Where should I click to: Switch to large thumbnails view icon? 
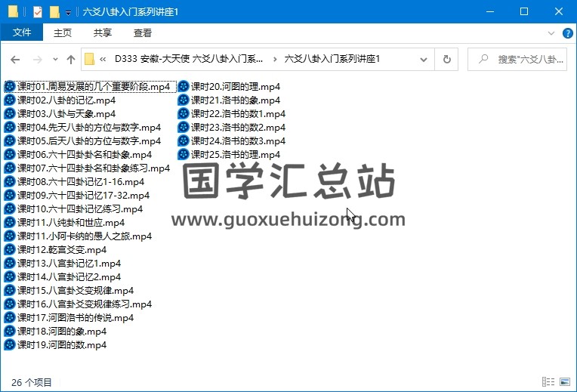pyautogui.click(x=565, y=381)
